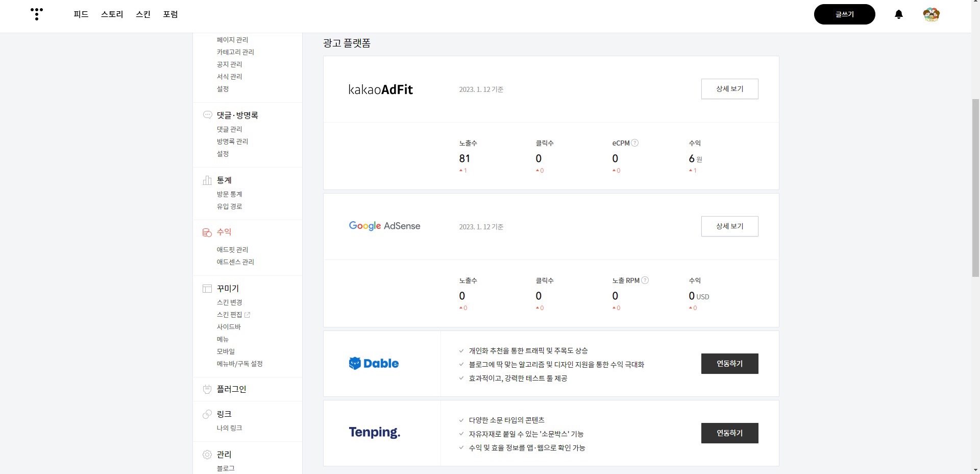Click 연동하기 for Dable

coord(730,364)
